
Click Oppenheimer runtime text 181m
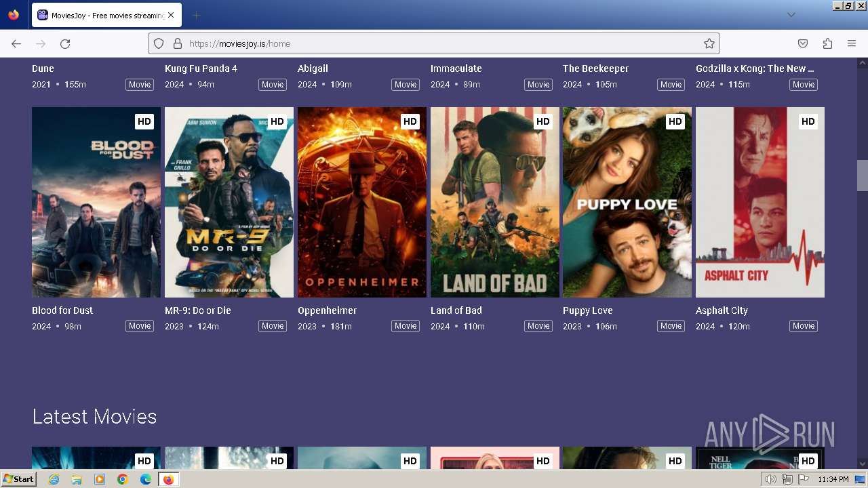pos(340,327)
